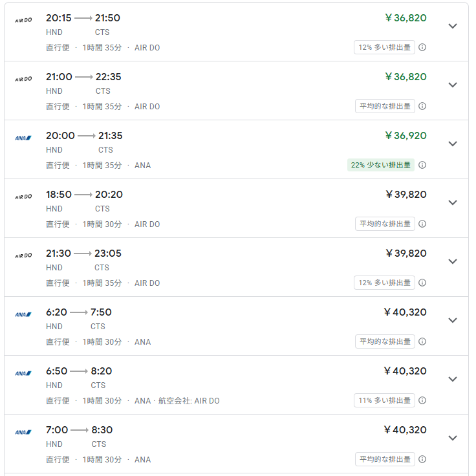Screen dimensions: 476x476
Task: Click info icon for 6:20 ANA flight
Action: [422, 341]
